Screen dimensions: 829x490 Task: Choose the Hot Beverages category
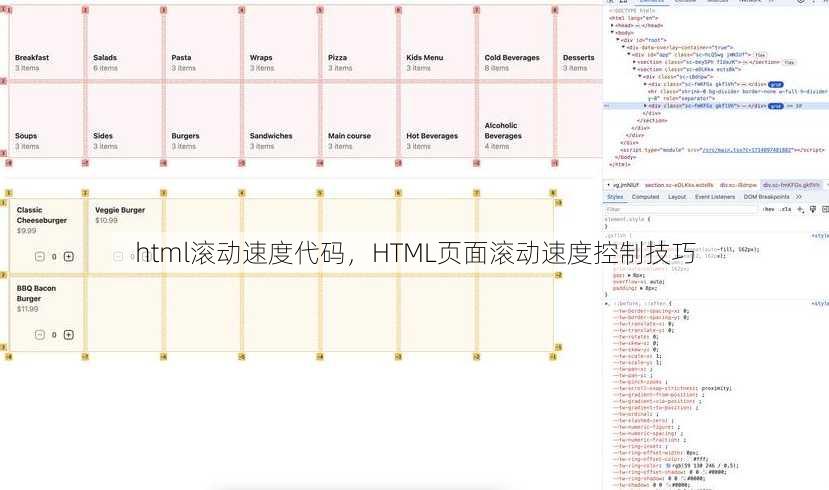(437, 121)
